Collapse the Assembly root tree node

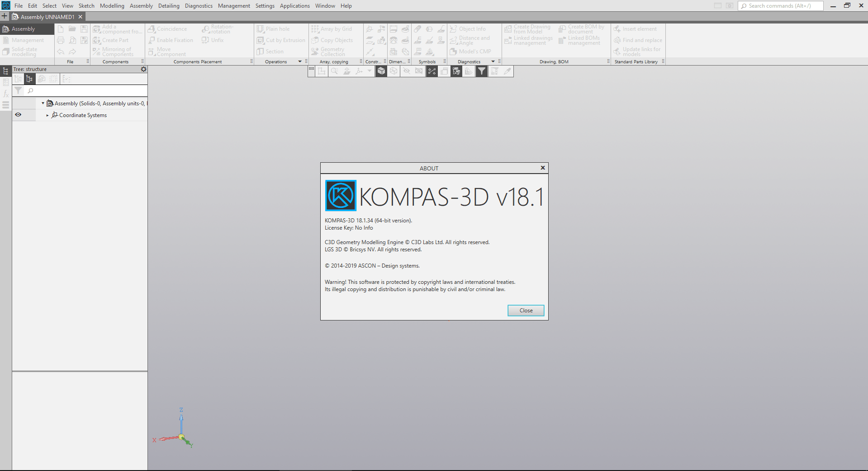coord(43,104)
